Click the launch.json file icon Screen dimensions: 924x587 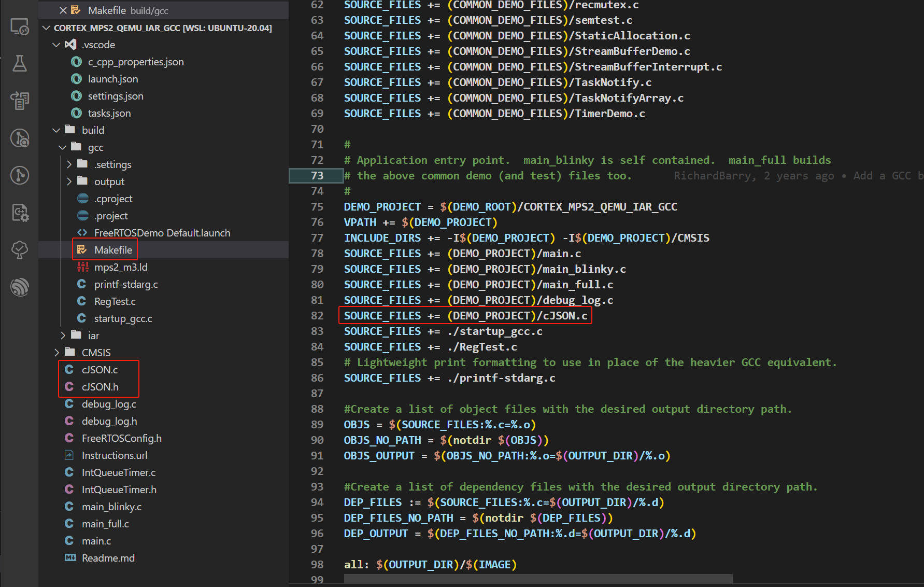pos(77,79)
